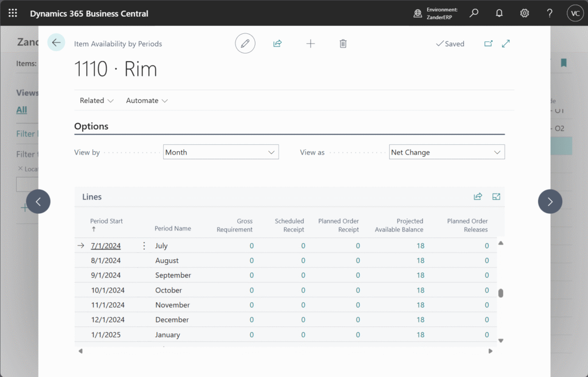Viewport: 588px width, 377px height.
Task: Click the Planned Order Receipt column header
Action: (x=339, y=225)
